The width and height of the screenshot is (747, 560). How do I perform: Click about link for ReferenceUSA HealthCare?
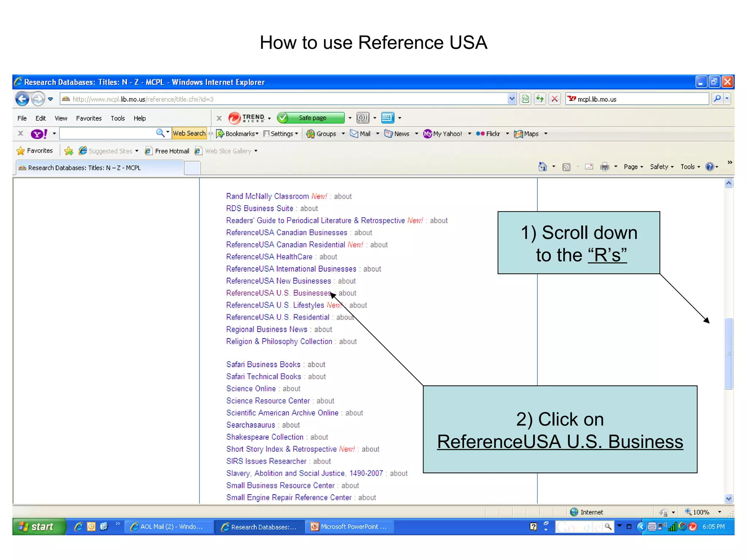(328, 257)
